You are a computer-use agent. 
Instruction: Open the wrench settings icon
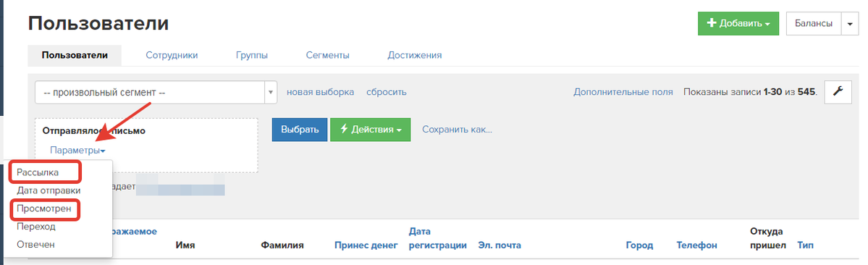point(838,92)
